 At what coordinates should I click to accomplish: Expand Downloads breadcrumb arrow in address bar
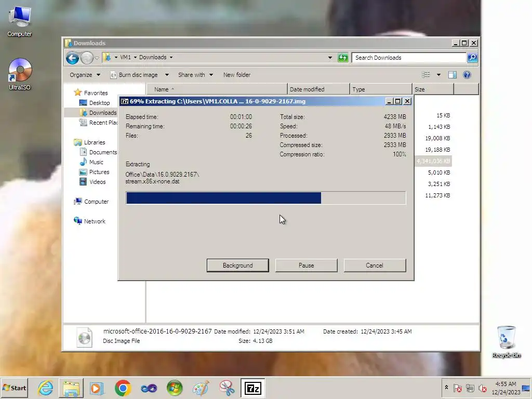171,57
